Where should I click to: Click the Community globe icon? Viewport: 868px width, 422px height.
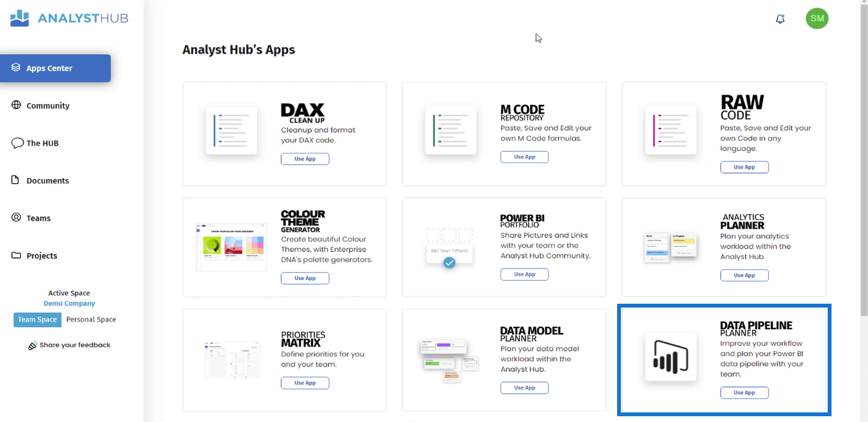pos(16,105)
